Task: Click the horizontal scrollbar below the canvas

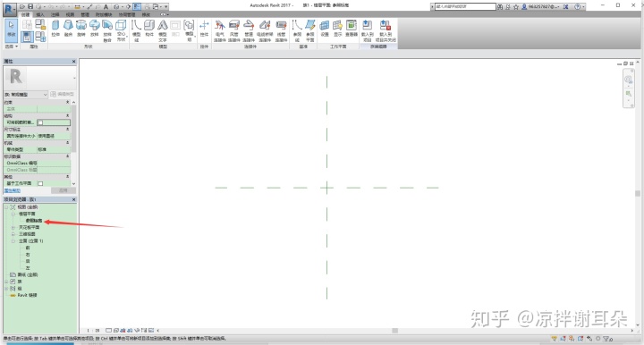Action: point(394,331)
